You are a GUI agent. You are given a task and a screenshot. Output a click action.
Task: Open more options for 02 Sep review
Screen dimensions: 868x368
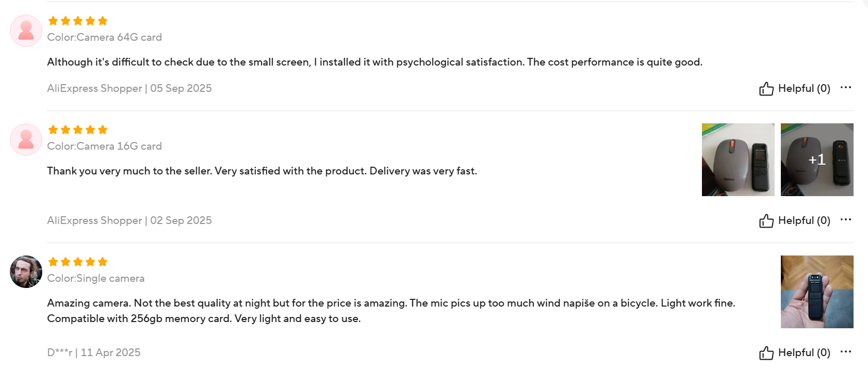click(845, 220)
